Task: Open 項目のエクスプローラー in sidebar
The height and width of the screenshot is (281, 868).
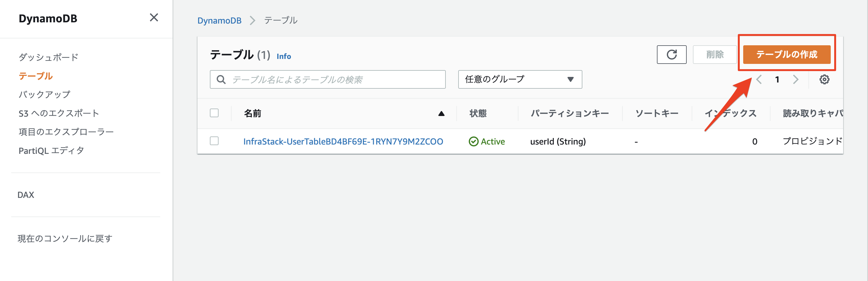Action: 66,132
